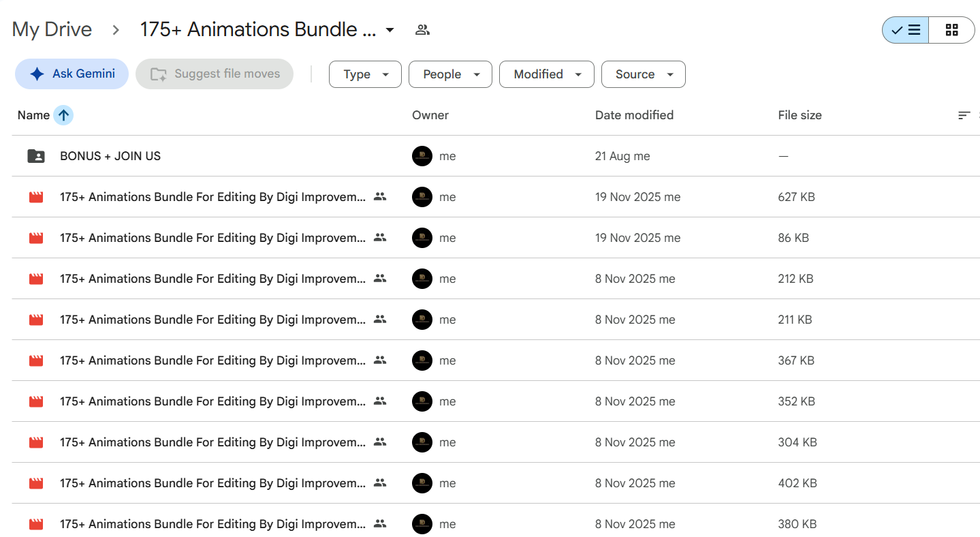Click the video file icon of the 627 KB row
Image resolution: width=980 pixels, height=537 pixels.
pos(36,197)
